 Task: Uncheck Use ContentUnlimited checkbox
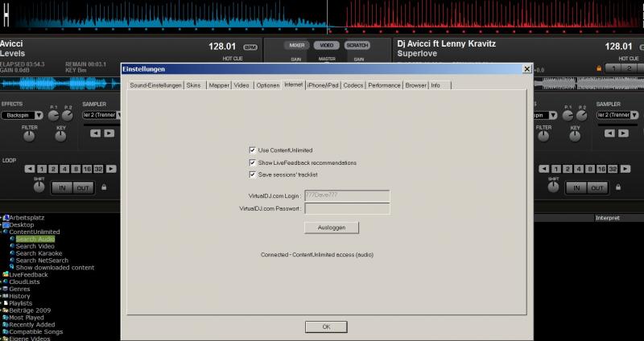(252, 150)
